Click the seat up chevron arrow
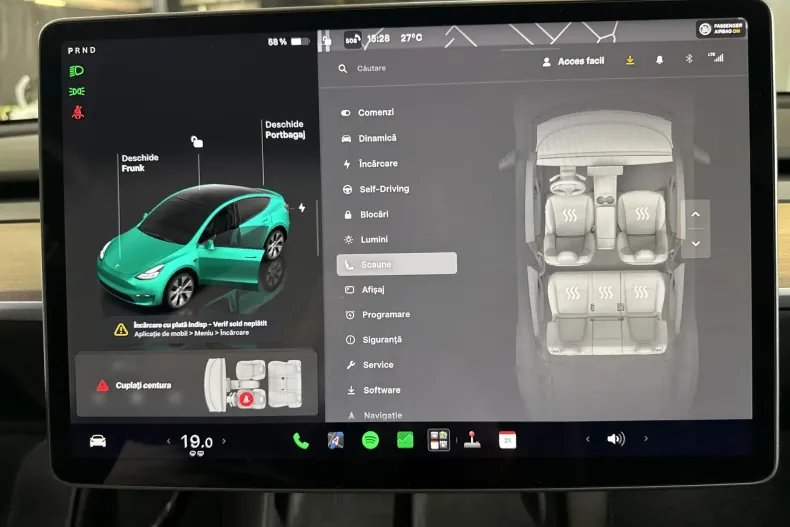The width and height of the screenshot is (790, 527). tap(695, 214)
